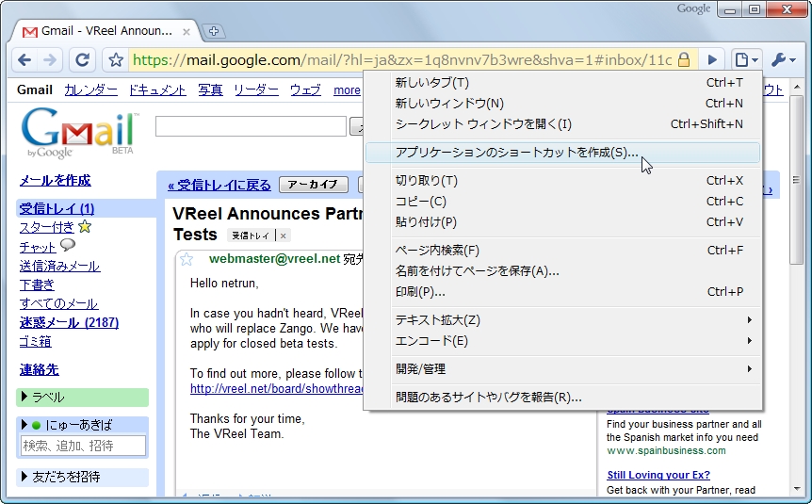Click the www.spainbusiness.com ad URL
The height and width of the screenshot is (504, 812).
pyautogui.click(x=666, y=450)
